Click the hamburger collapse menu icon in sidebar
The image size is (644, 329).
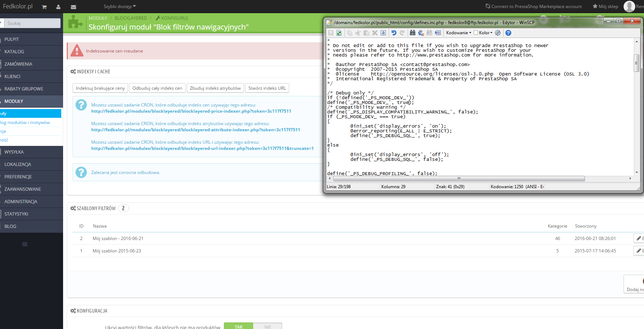click(25, 244)
